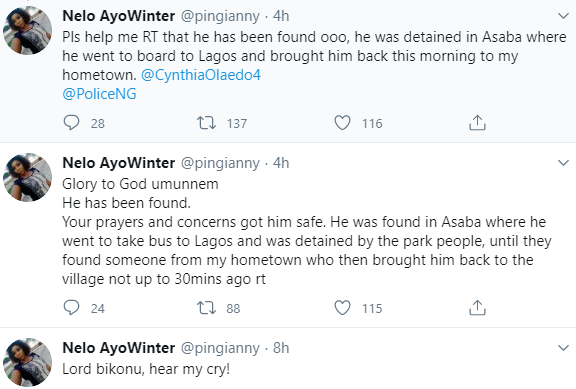The width and height of the screenshot is (576, 389).
Task: Like the tweet with 116 likes
Action: pyautogui.click(x=342, y=123)
